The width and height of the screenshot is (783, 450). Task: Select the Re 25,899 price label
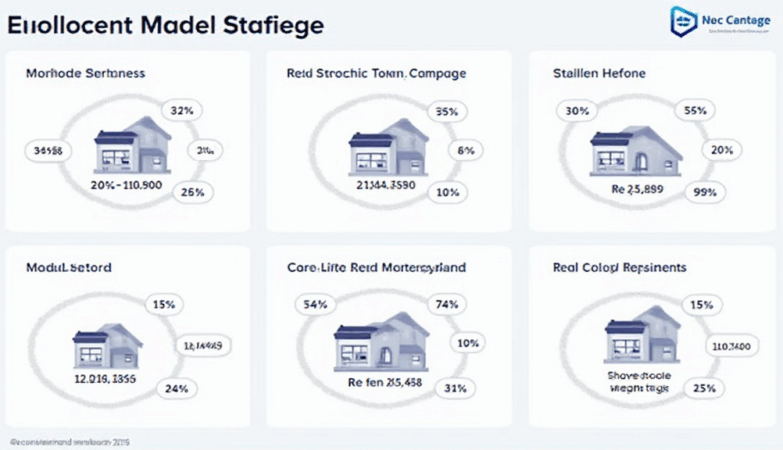point(631,187)
